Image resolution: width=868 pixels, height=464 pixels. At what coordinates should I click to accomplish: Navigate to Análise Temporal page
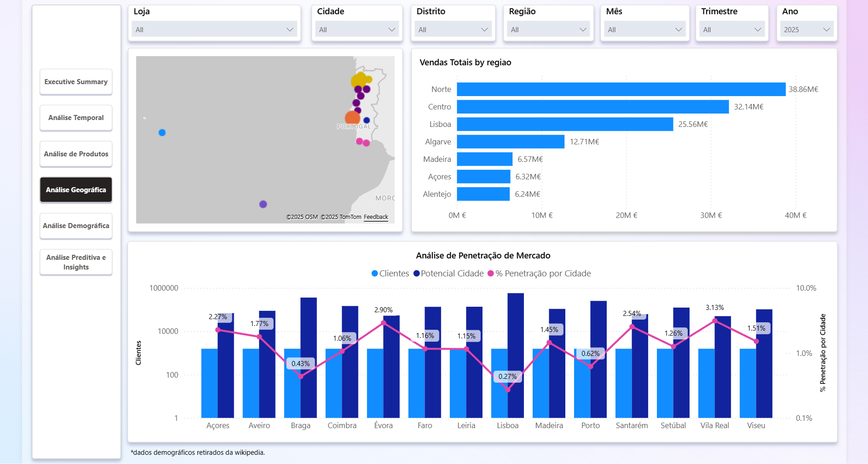pyautogui.click(x=76, y=118)
